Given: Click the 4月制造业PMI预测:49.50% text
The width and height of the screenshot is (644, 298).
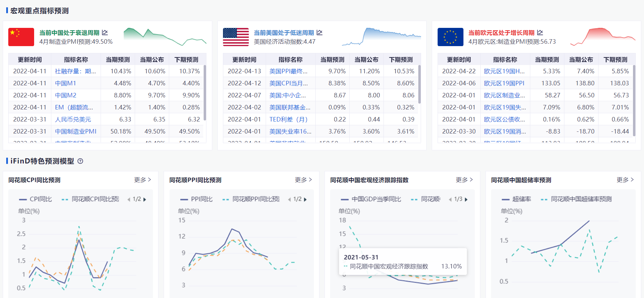Looking at the screenshot, I should coord(76,42).
